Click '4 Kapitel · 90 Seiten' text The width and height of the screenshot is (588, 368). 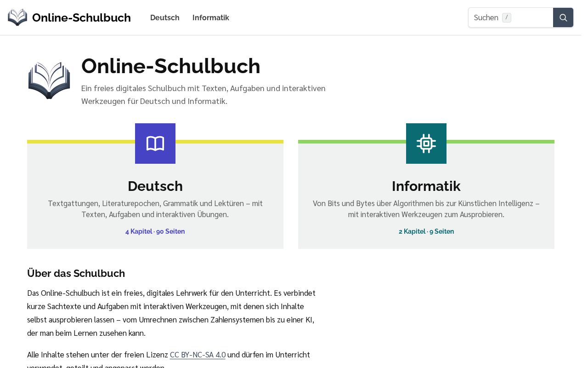155,231
